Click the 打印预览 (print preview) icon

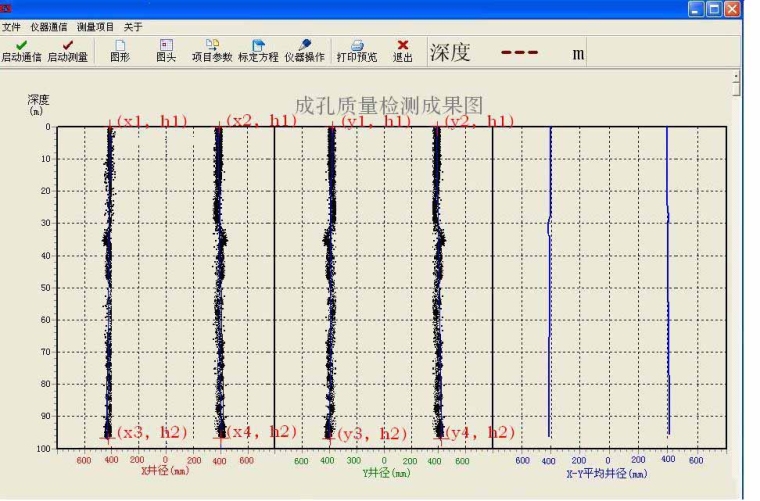[x=357, y=50]
